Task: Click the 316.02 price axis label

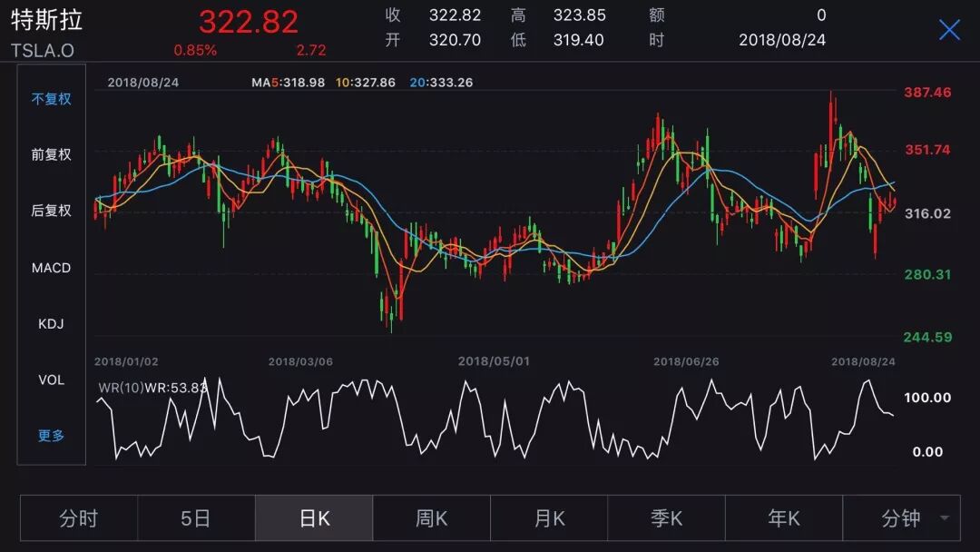Action: point(927,213)
